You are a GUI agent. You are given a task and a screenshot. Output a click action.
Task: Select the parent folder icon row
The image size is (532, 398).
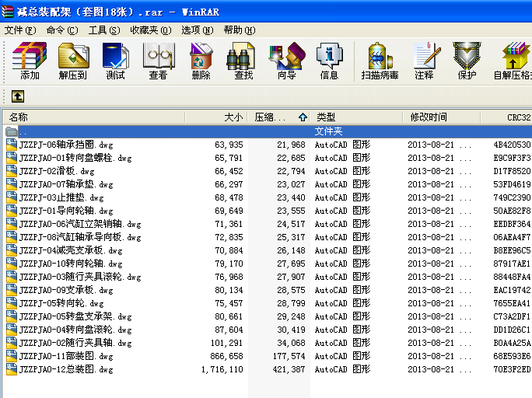pyautogui.click(x=12, y=131)
